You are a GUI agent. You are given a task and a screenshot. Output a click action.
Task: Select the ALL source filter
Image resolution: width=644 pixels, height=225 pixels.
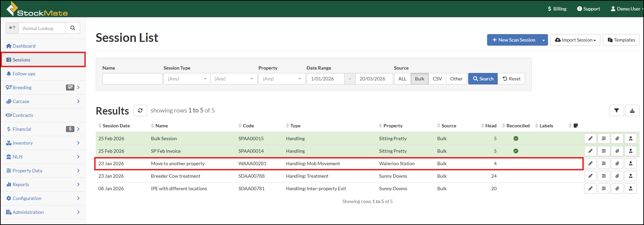click(x=402, y=79)
